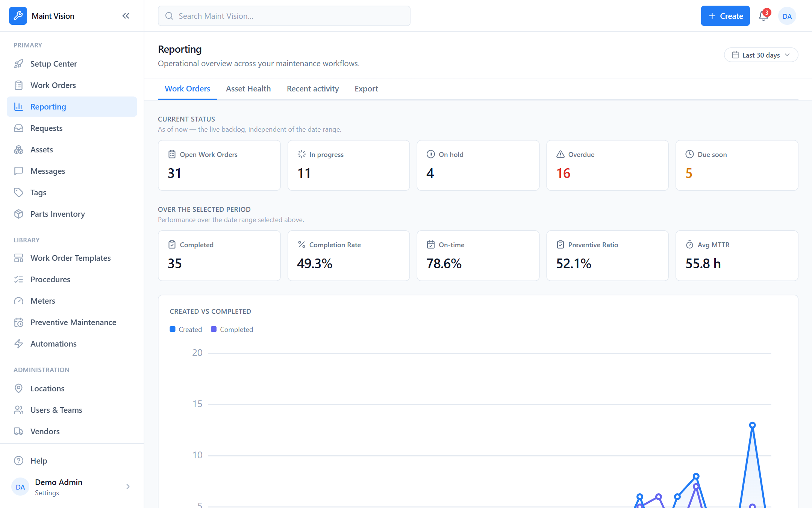Click the Overdue warning triangle icon
Image resolution: width=812 pixels, height=508 pixels.
tap(561, 154)
